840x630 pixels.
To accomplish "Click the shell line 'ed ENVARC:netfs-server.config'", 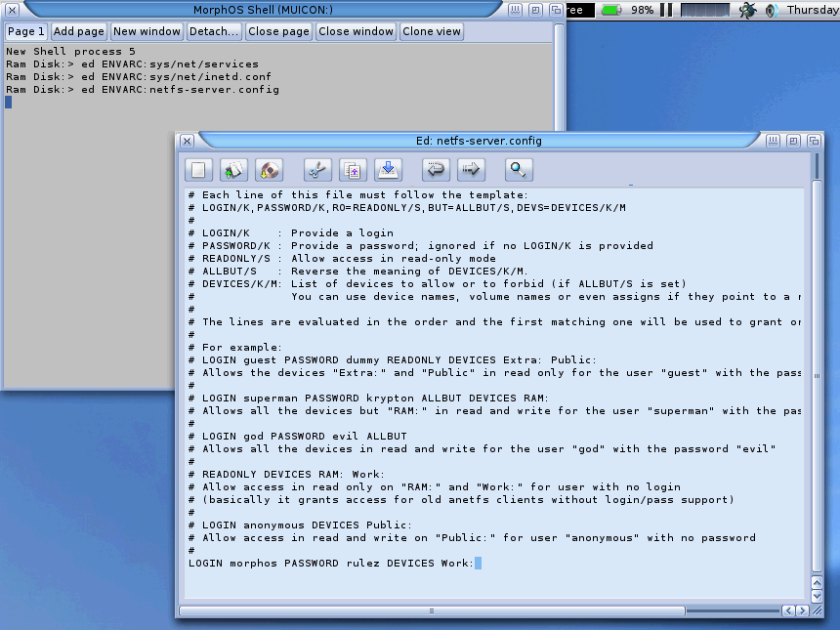I will 180,90.
